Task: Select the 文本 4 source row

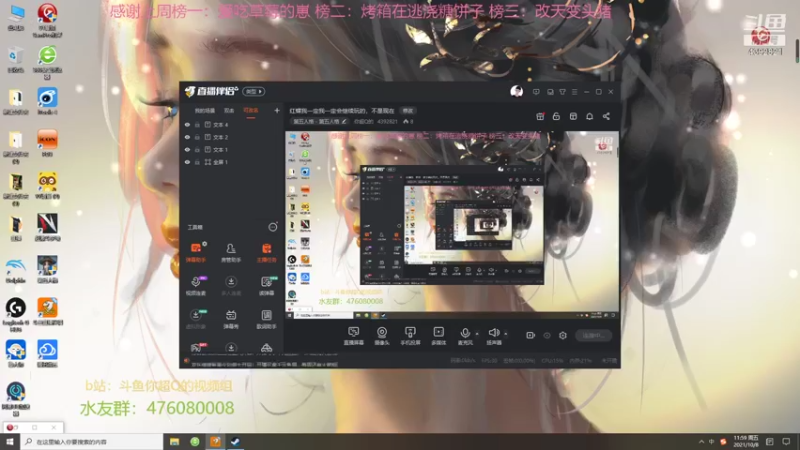Action: coord(231,124)
